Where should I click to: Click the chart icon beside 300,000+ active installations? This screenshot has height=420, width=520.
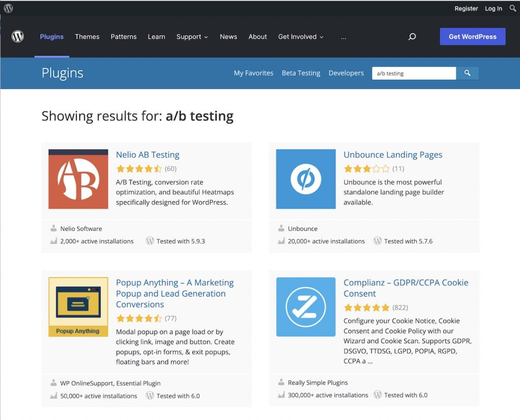[x=281, y=395]
